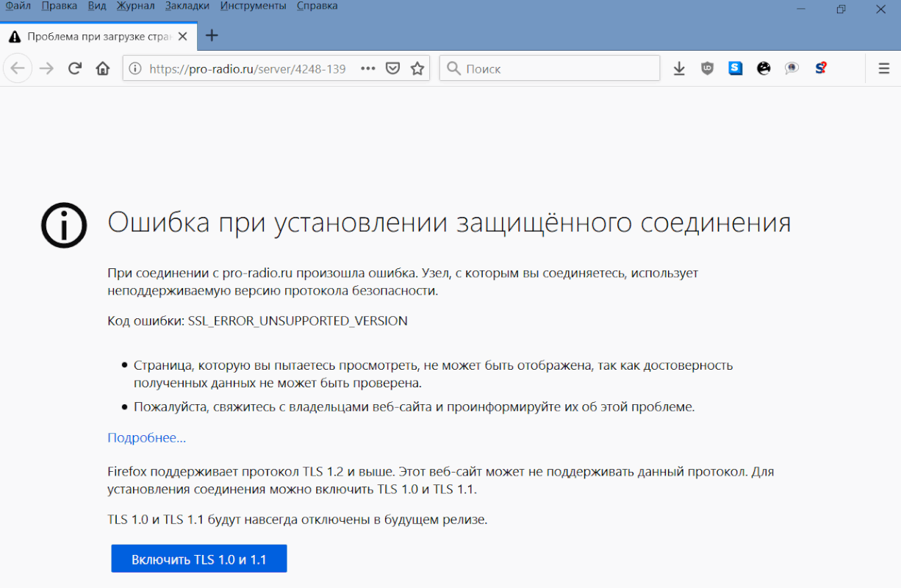Click the black round face extension icon
This screenshot has width=901, height=588.
[764, 68]
